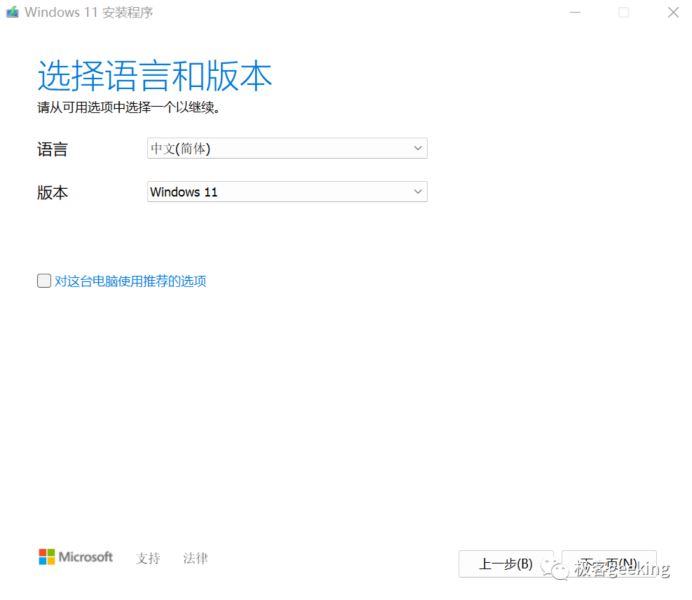
Task: Click the '选择语言和版本' heading text
Action: 154,76
